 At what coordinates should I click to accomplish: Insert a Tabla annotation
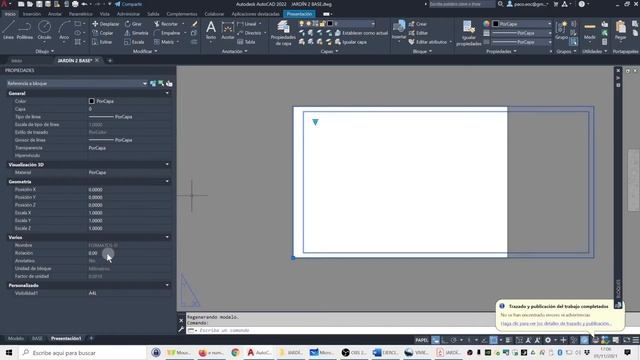[246, 42]
